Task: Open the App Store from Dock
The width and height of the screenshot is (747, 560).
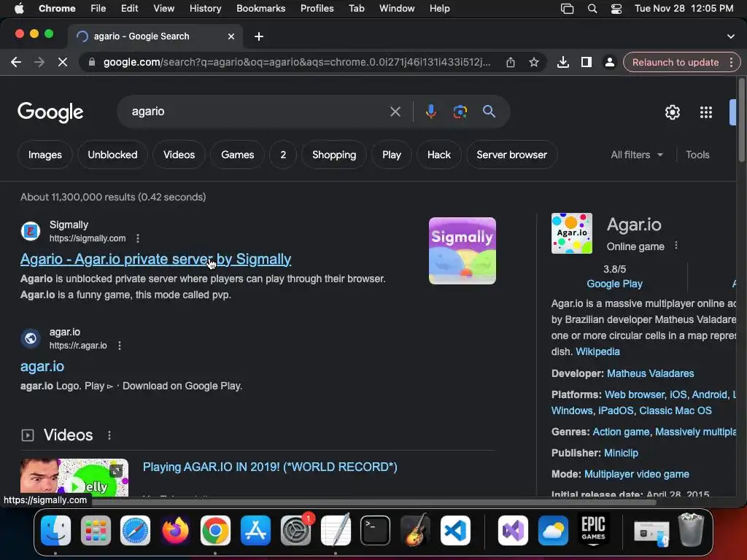Action: pos(255,531)
